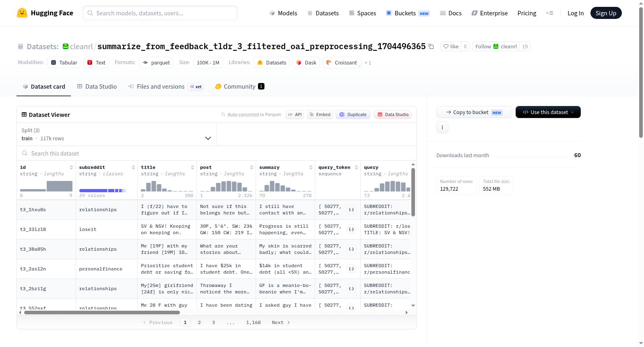Select the Dask library tag
The width and height of the screenshot is (644, 347).
point(306,62)
